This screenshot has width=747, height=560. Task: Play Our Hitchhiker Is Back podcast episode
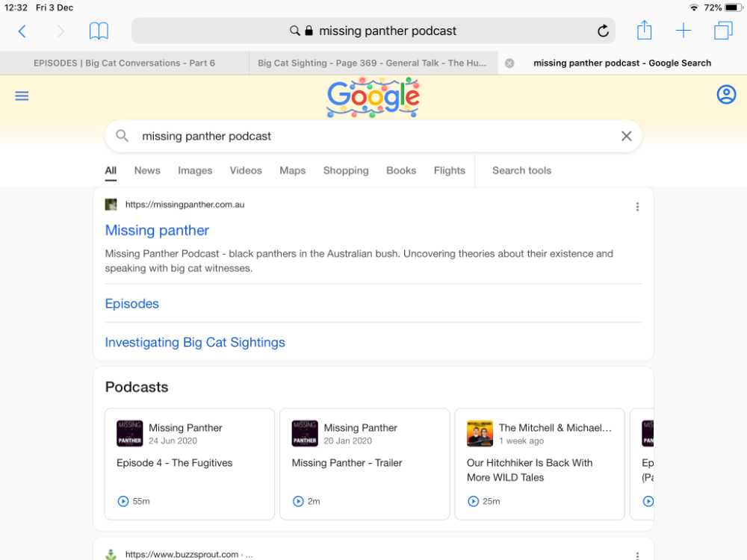[473, 501]
